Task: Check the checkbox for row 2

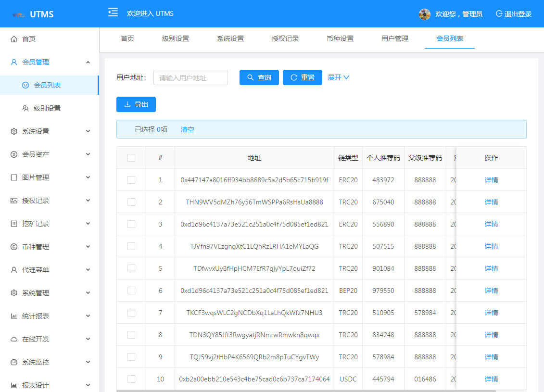Action: 131,202
